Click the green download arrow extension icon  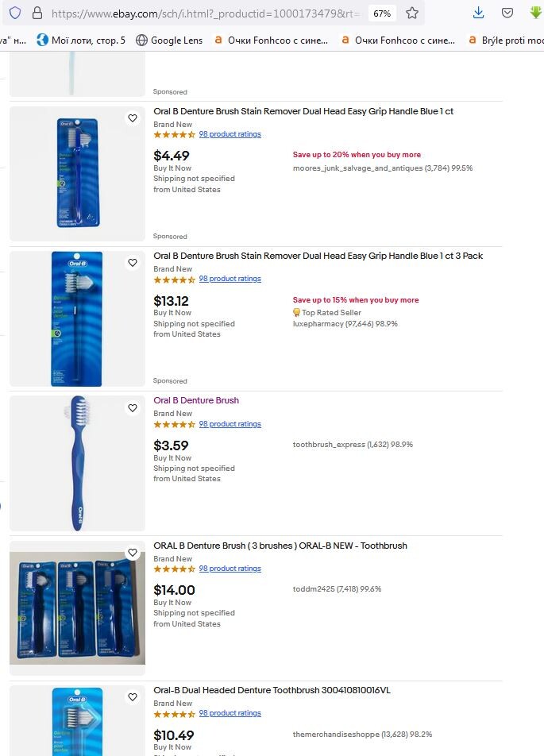click(536, 13)
